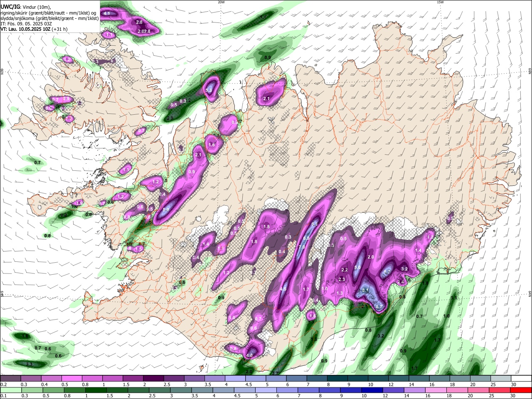
Task: Pick bottom legend swatch between 0.1 and 0.3
Action: 10,390
